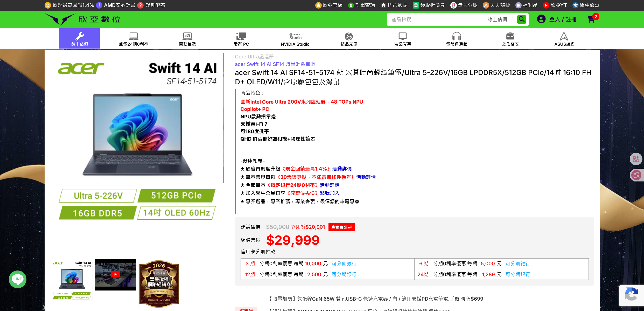
Task: Open 欣亞YT YouTube link
Action: click(x=555, y=5)
